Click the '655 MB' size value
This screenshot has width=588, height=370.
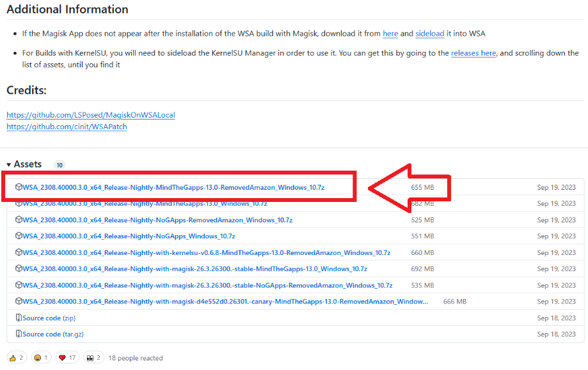(422, 187)
